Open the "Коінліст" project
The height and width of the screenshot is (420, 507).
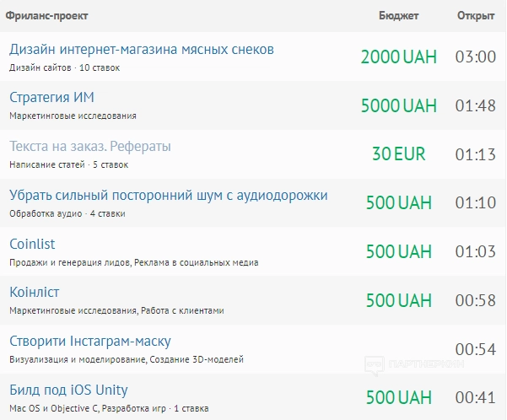pyautogui.click(x=35, y=292)
